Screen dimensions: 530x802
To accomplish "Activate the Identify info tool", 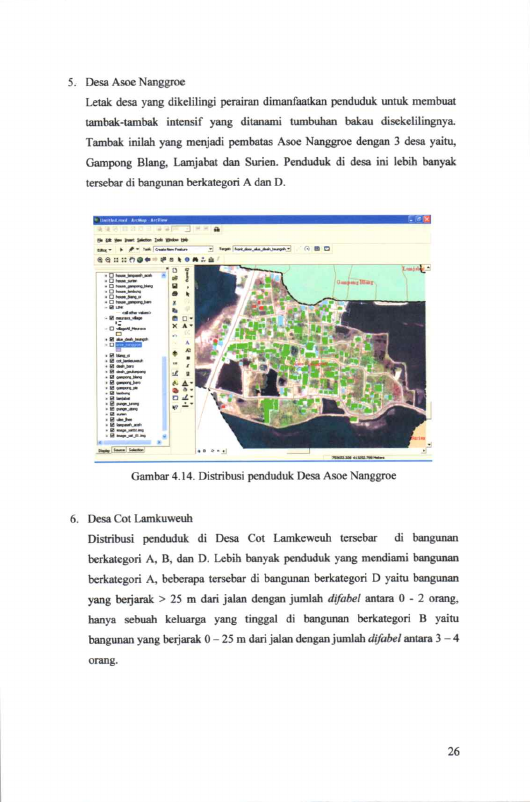I will point(187,260).
